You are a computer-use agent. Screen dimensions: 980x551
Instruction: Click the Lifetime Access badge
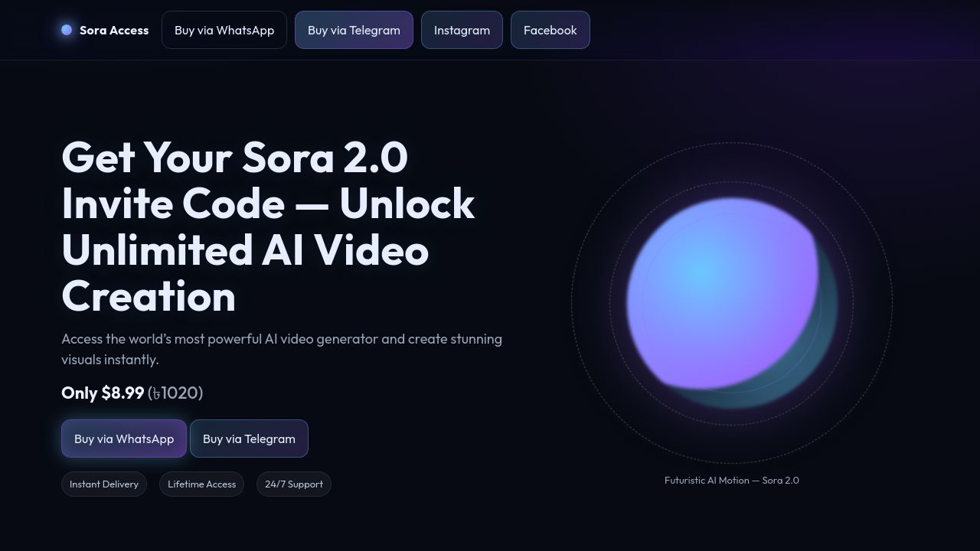pos(202,484)
